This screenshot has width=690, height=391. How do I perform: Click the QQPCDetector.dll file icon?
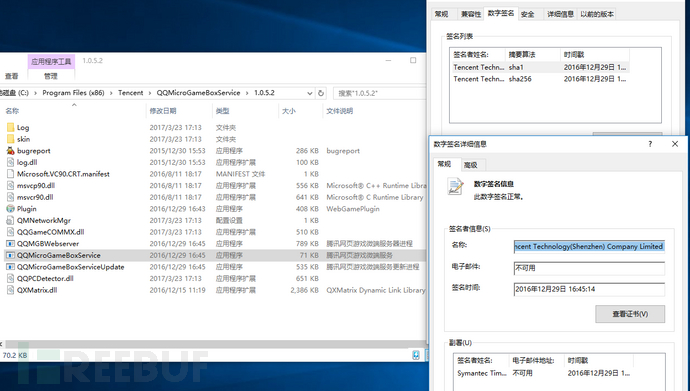pyautogui.click(x=11, y=278)
